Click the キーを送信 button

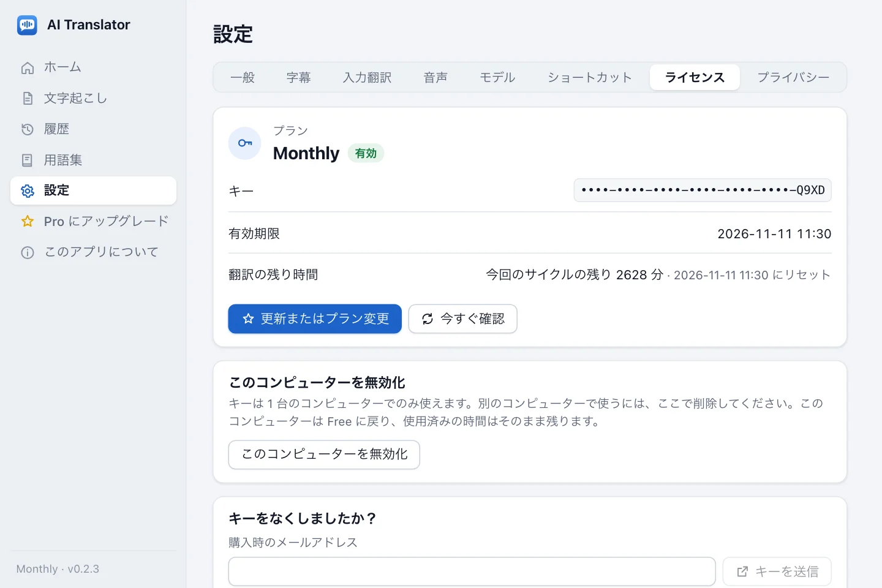tap(777, 571)
